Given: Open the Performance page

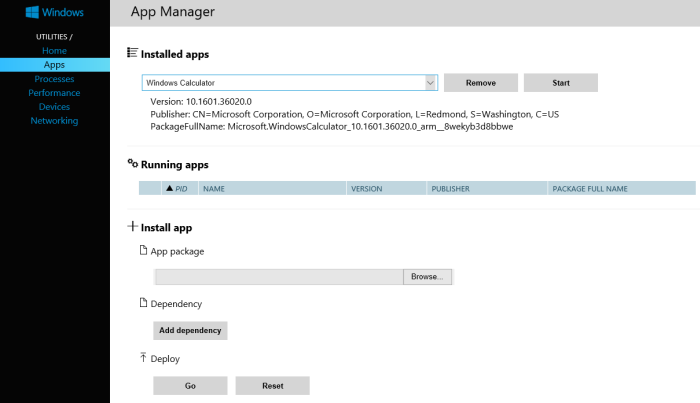Looking at the screenshot, I should (54, 92).
